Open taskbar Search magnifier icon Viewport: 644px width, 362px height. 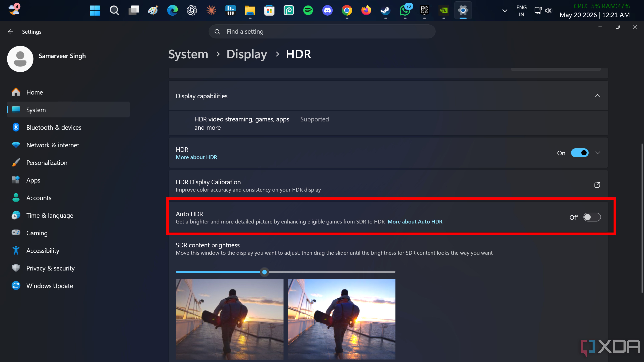114,10
